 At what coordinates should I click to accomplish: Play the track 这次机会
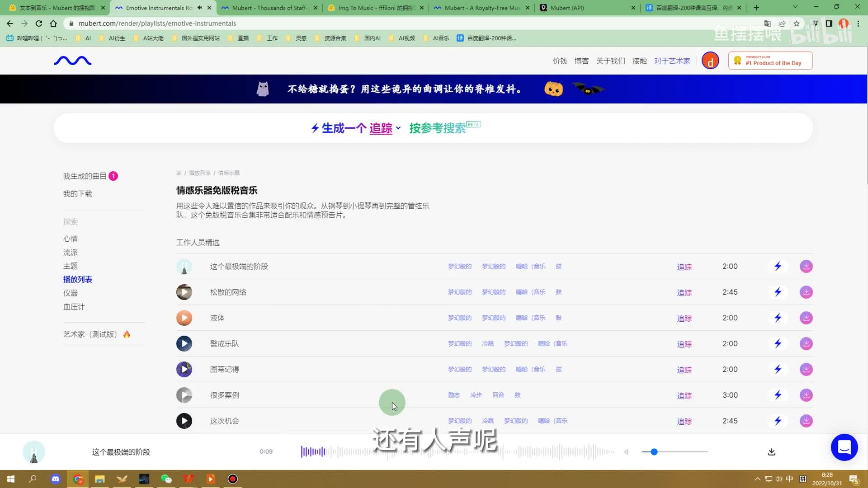pyautogui.click(x=184, y=421)
